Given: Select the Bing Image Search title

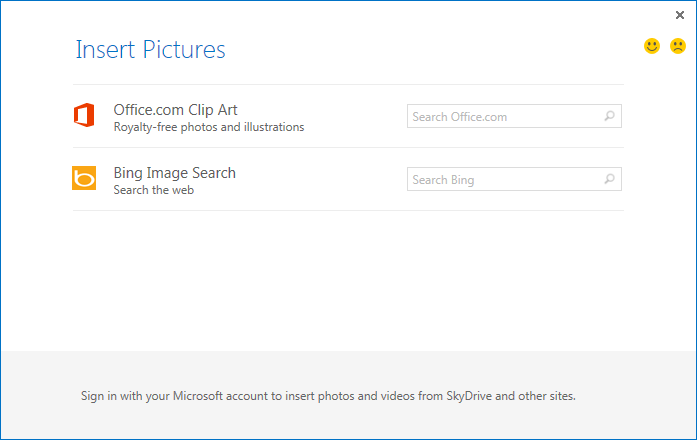Looking at the screenshot, I should pyautogui.click(x=175, y=173).
